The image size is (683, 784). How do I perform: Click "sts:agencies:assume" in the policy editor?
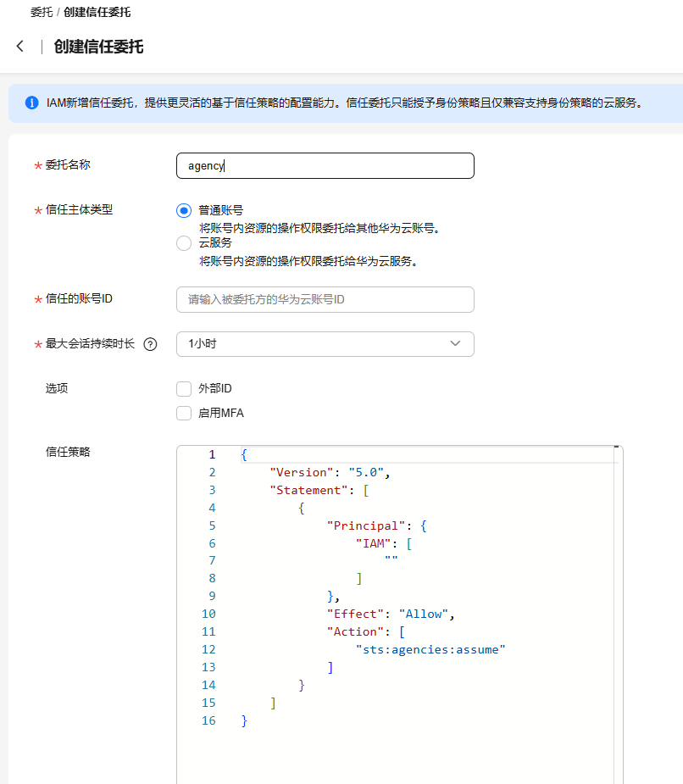pyautogui.click(x=430, y=649)
